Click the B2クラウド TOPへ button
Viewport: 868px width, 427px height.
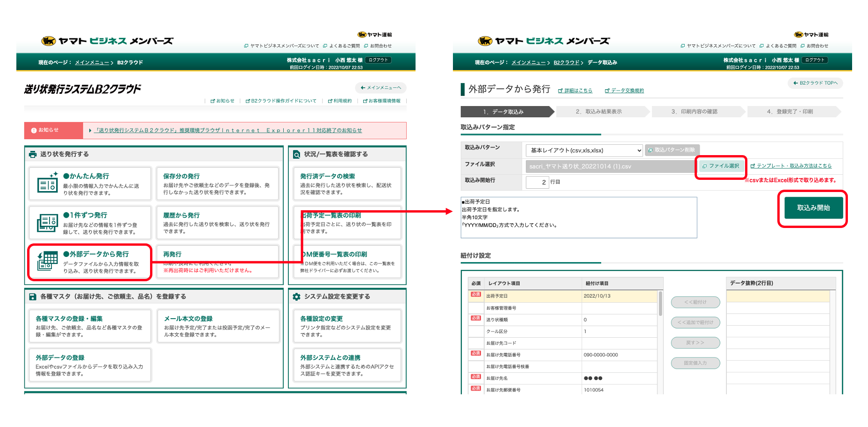point(815,83)
